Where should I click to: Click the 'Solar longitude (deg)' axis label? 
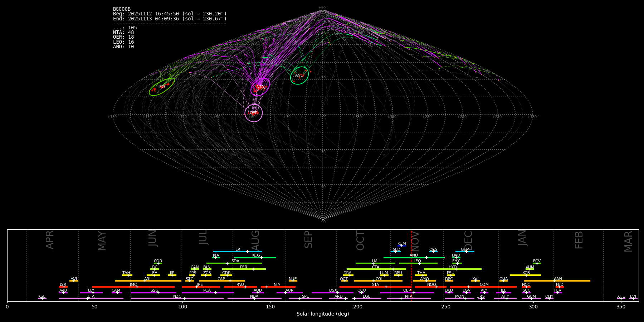(323, 314)
